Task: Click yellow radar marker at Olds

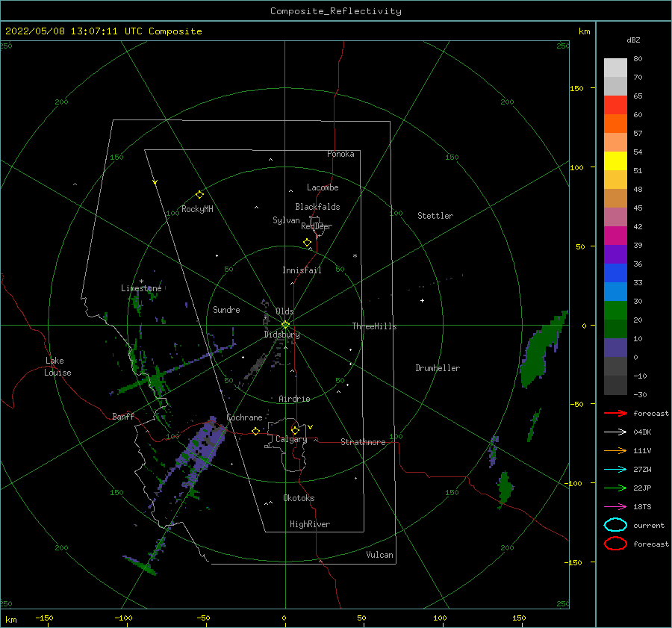Action: pyautogui.click(x=285, y=325)
